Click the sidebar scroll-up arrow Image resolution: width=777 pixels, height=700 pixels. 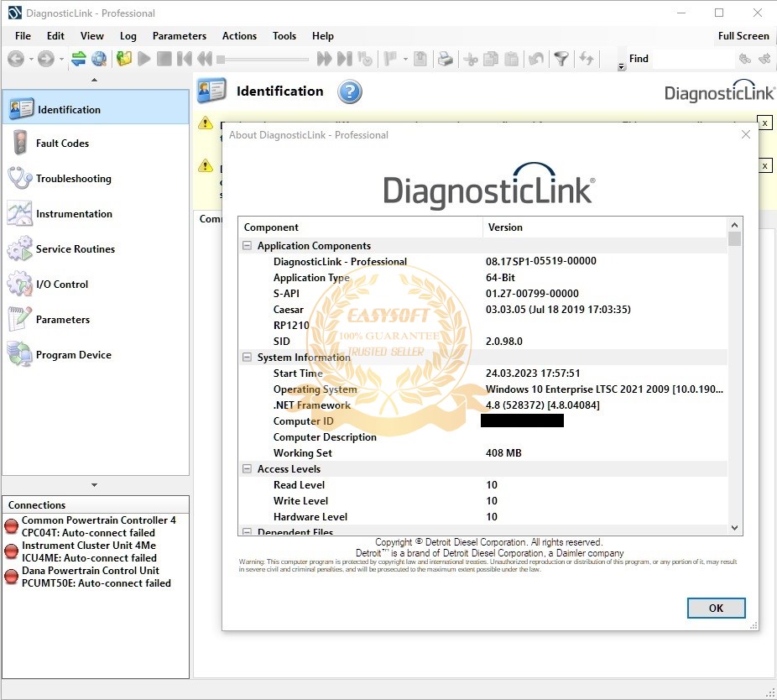pyautogui.click(x=94, y=80)
